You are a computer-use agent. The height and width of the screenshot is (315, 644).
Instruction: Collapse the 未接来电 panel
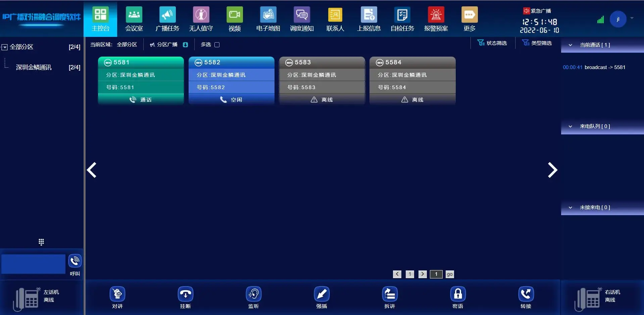pyautogui.click(x=570, y=207)
